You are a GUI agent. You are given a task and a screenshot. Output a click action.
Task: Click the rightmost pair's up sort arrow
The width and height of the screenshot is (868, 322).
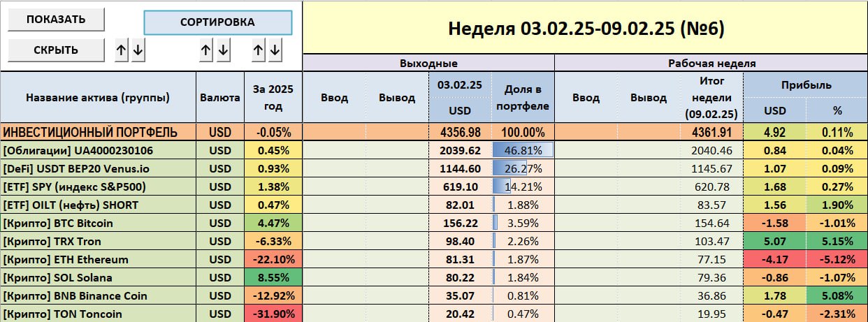(x=258, y=50)
